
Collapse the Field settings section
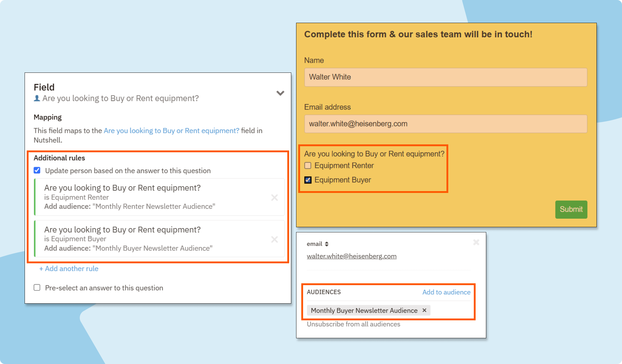tap(280, 93)
